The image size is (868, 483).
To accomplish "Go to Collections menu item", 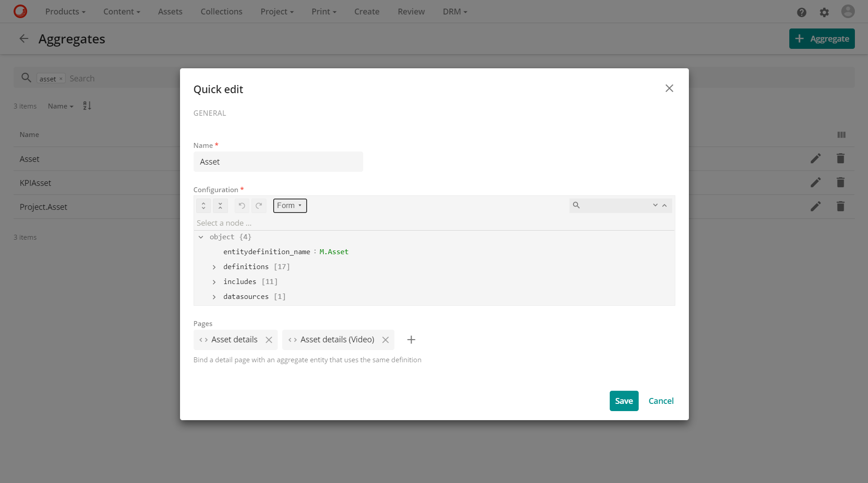I will (x=221, y=12).
